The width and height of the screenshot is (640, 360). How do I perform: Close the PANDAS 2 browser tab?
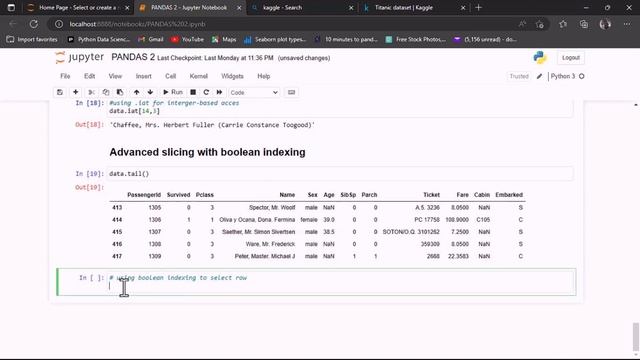[239, 8]
